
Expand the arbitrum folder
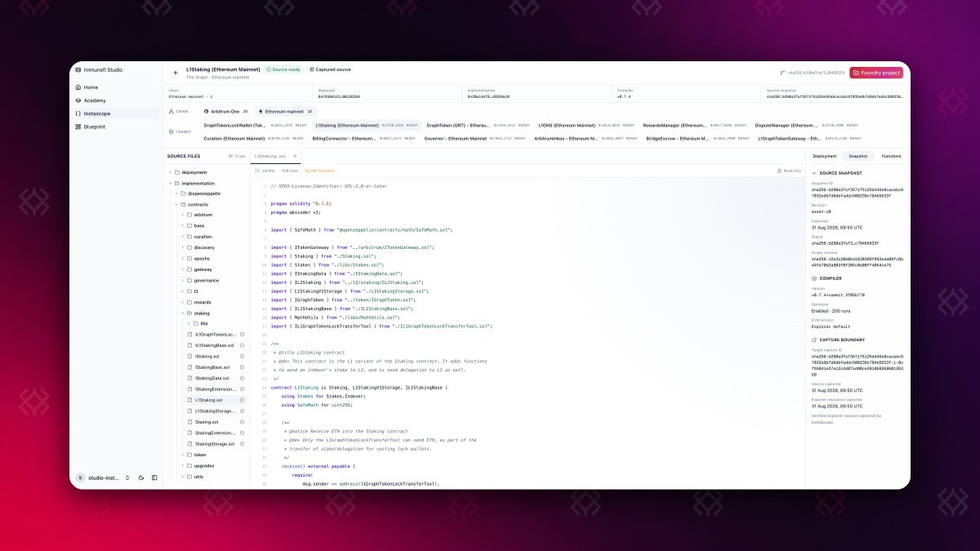coord(203,215)
